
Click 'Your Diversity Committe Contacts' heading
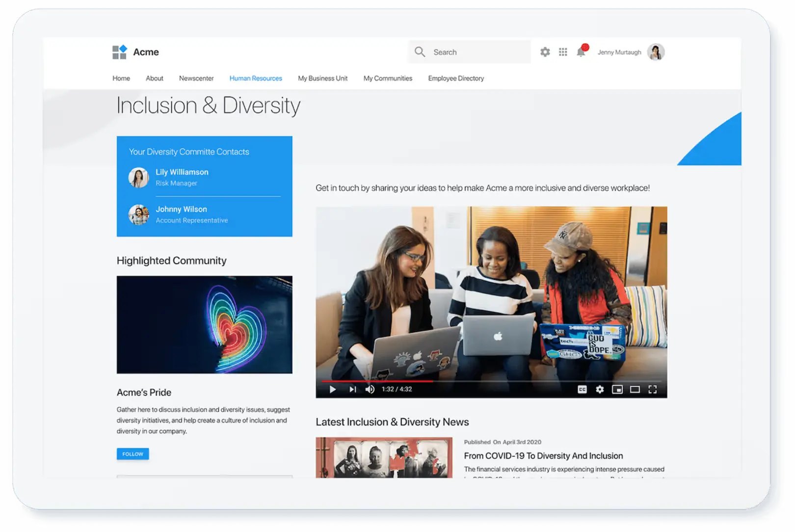(189, 152)
